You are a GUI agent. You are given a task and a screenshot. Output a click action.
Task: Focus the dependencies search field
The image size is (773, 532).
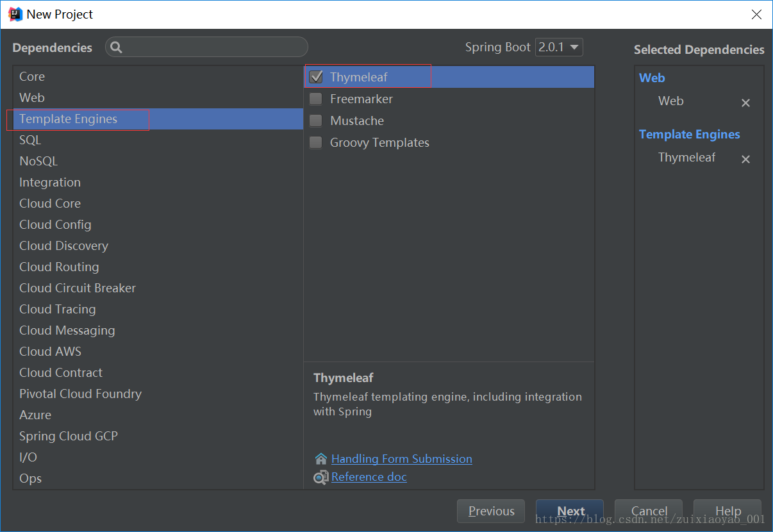[206, 47]
